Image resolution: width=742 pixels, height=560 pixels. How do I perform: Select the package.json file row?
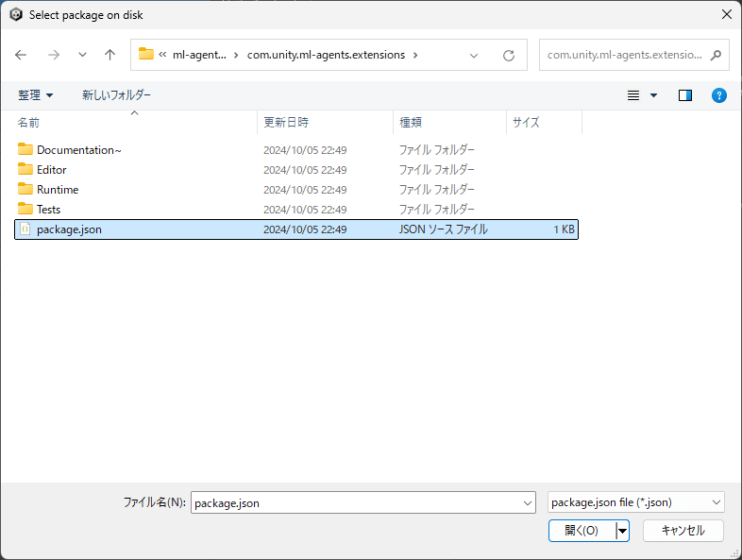coord(296,229)
